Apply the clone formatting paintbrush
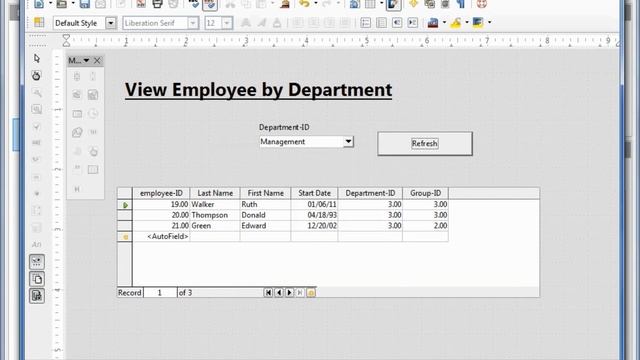This screenshot has height=360, width=640. coord(285,4)
